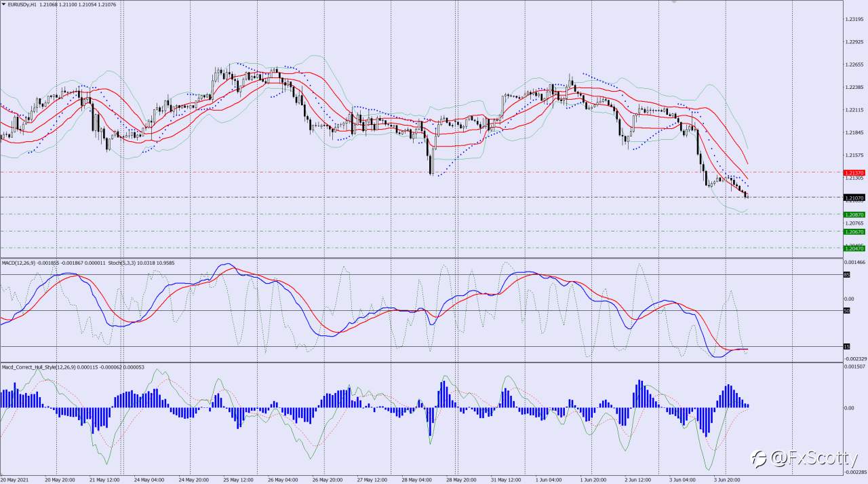Screen dimensions: 868x484
Task: Click price scale value 1.22925
Action: (x=854, y=42)
